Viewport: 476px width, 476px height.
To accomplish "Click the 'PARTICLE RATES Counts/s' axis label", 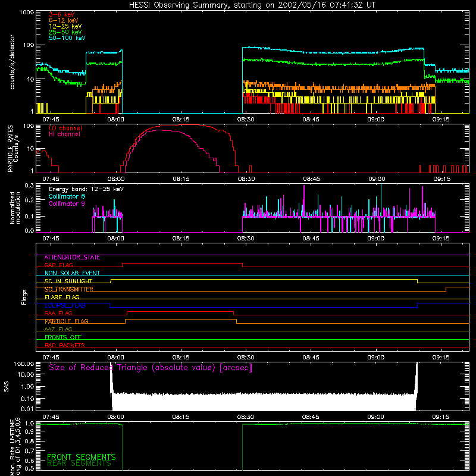I will point(12,149).
